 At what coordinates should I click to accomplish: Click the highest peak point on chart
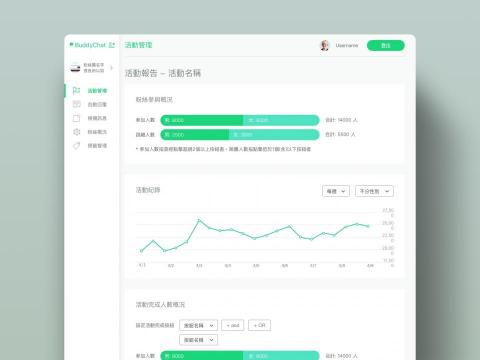199,220
